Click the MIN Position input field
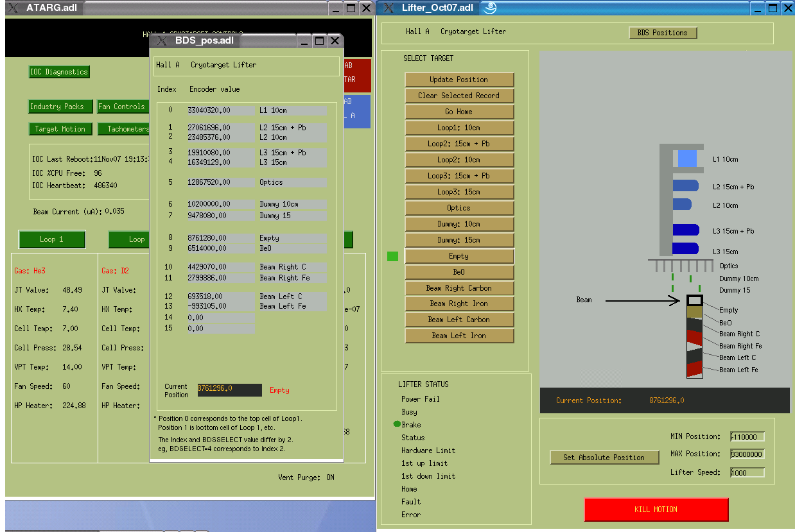 [x=747, y=437]
